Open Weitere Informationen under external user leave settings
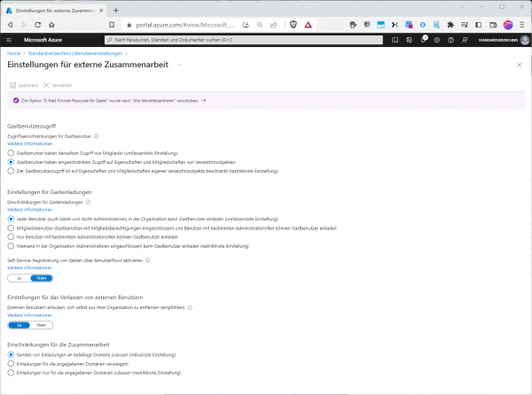The width and height of the screenshot is (532, 395). coord(30,315)
